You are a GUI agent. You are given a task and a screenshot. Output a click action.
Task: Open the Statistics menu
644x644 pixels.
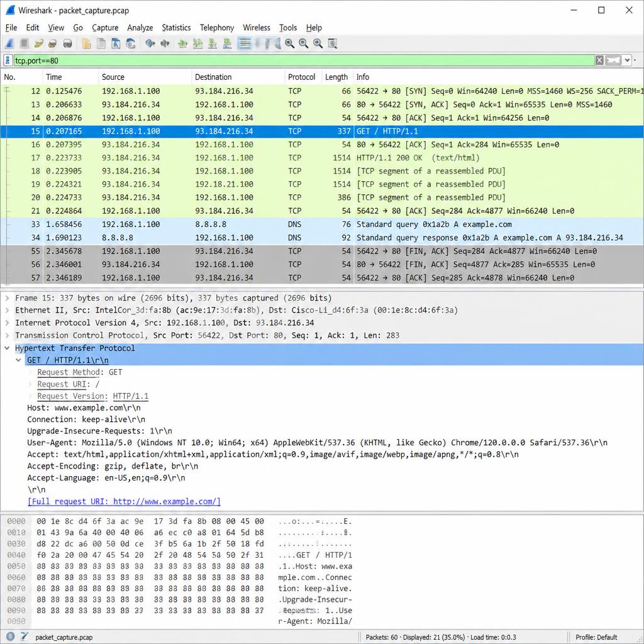point(176,28)
